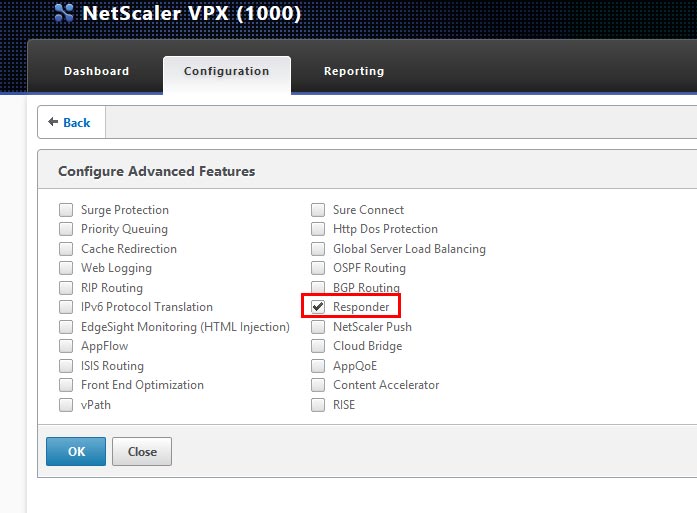Image resolution: width=697 pixels, height=513 pixels.
Task: Turn on OSPF Routing
Action: 318,268
